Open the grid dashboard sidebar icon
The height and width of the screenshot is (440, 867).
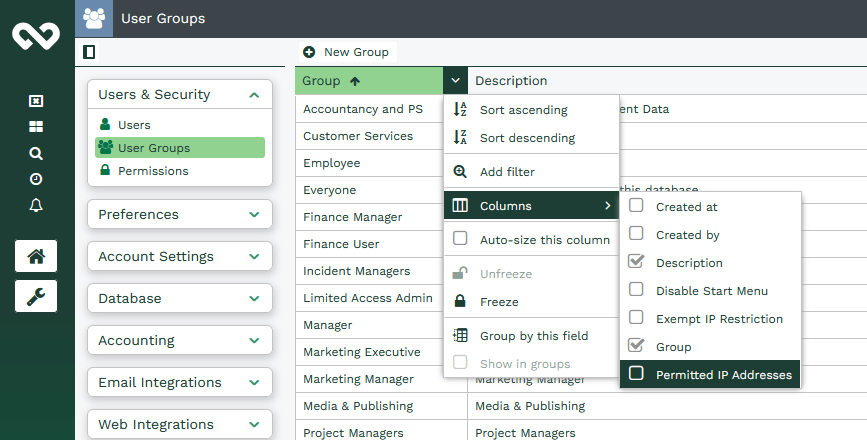36,127
